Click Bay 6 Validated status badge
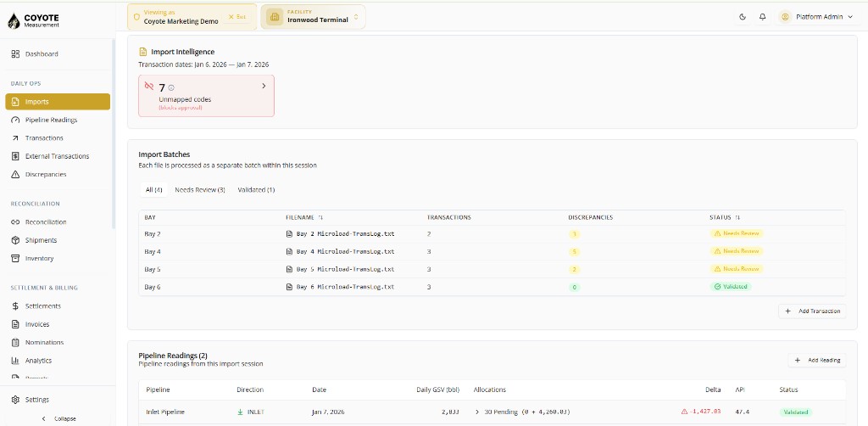This screenshot has height=426, width=868. (x=731, y=287)
